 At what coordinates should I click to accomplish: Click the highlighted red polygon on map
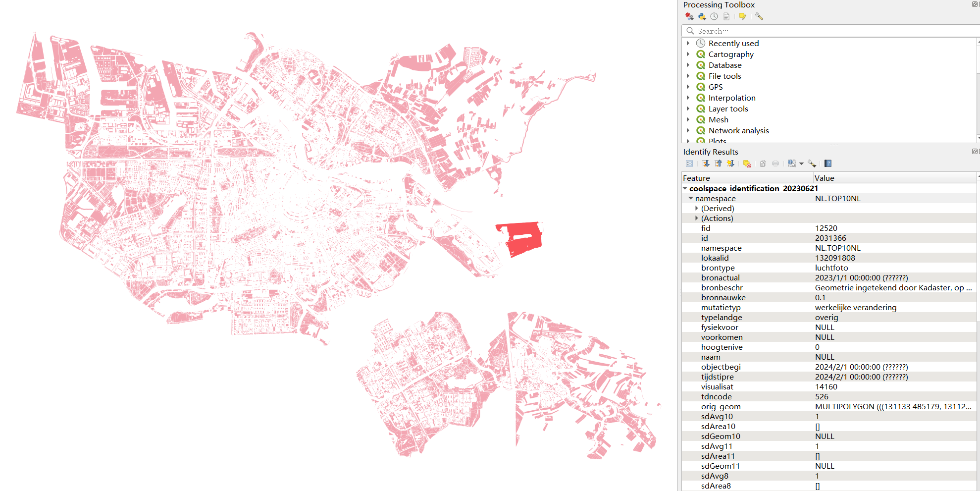point(524,238)
